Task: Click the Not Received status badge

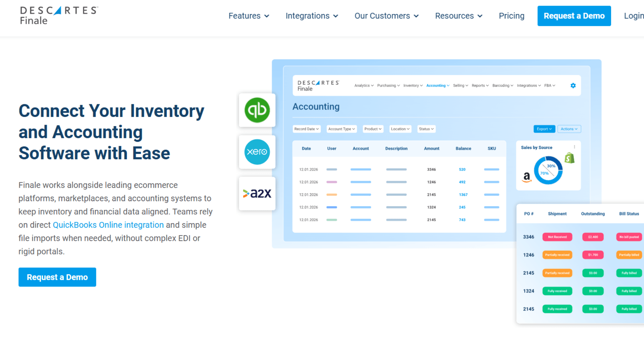Action: coord(557,237)
